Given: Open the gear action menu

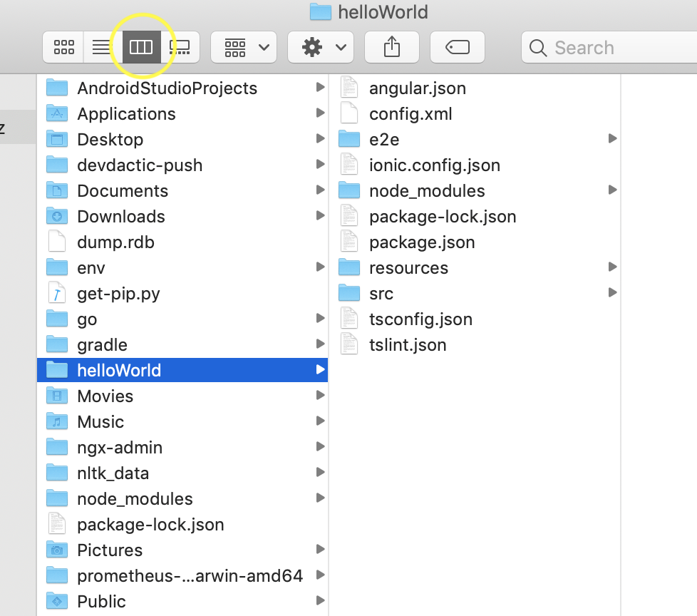Looking at the screenshot, I should [321, 47].
